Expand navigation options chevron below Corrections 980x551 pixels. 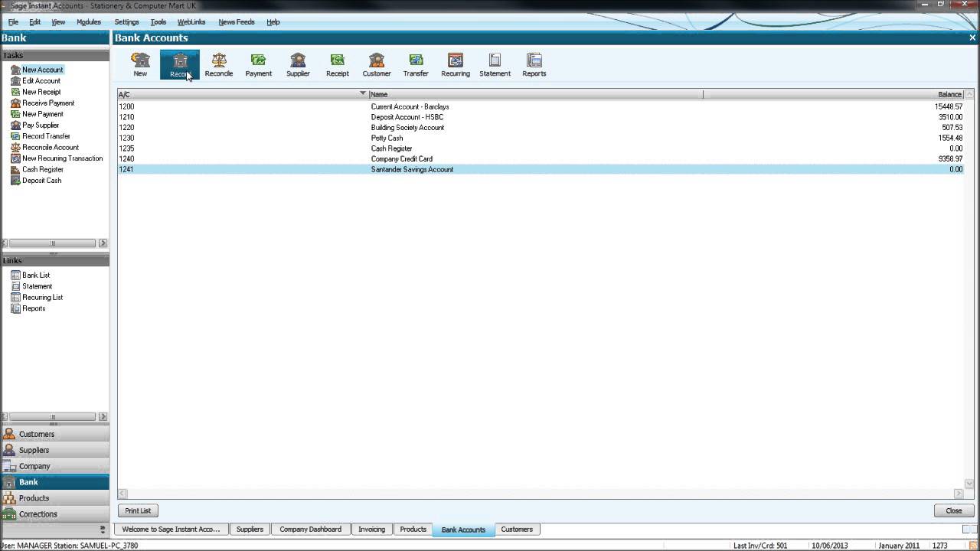click(x=103, y=529)
